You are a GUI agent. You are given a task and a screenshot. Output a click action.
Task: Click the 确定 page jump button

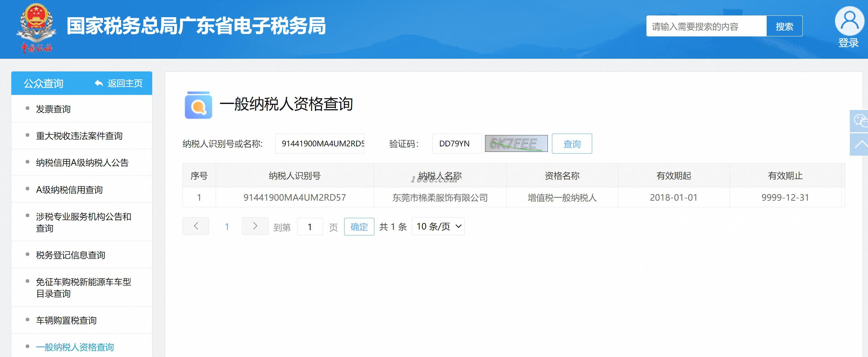359,226
